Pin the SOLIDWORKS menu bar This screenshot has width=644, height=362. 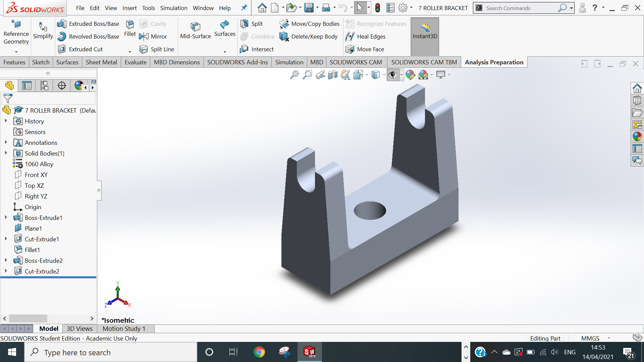click(244, 8)
